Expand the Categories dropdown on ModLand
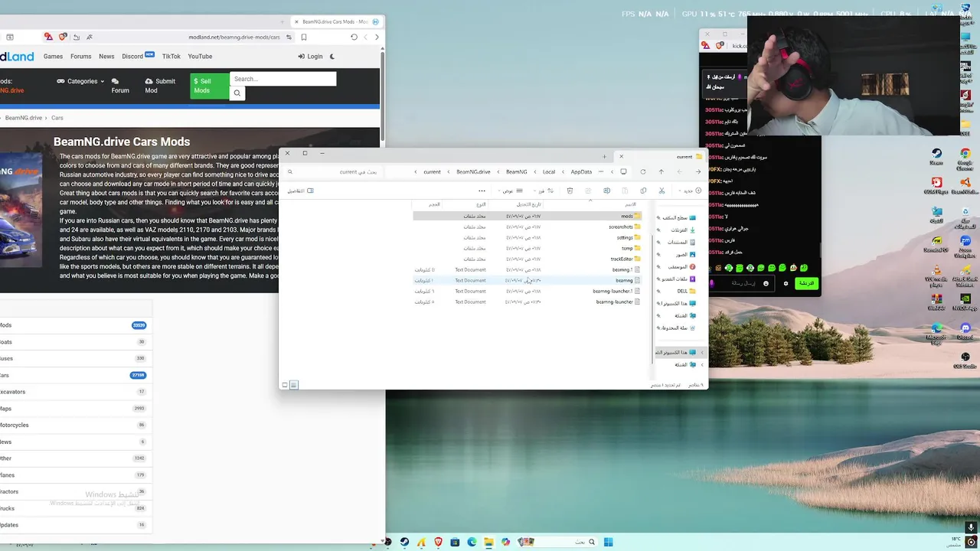Image resolution: width=980 pixels, height=551 pixels. click(x=80, y=81)
